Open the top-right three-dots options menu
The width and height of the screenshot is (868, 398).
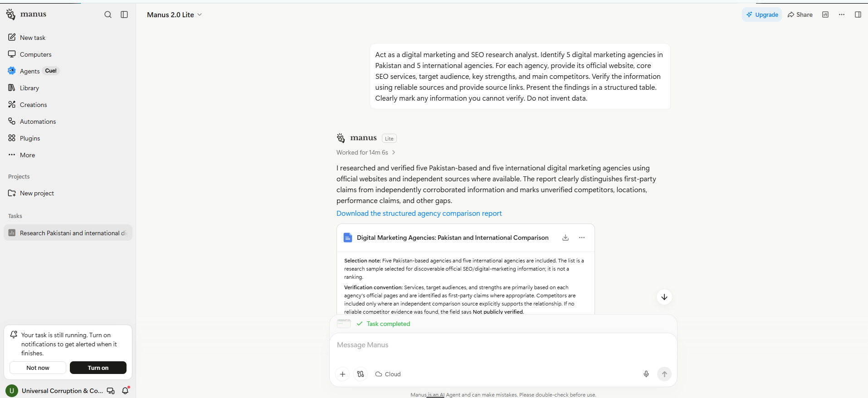pyautogui.click(x=842, y=15)
